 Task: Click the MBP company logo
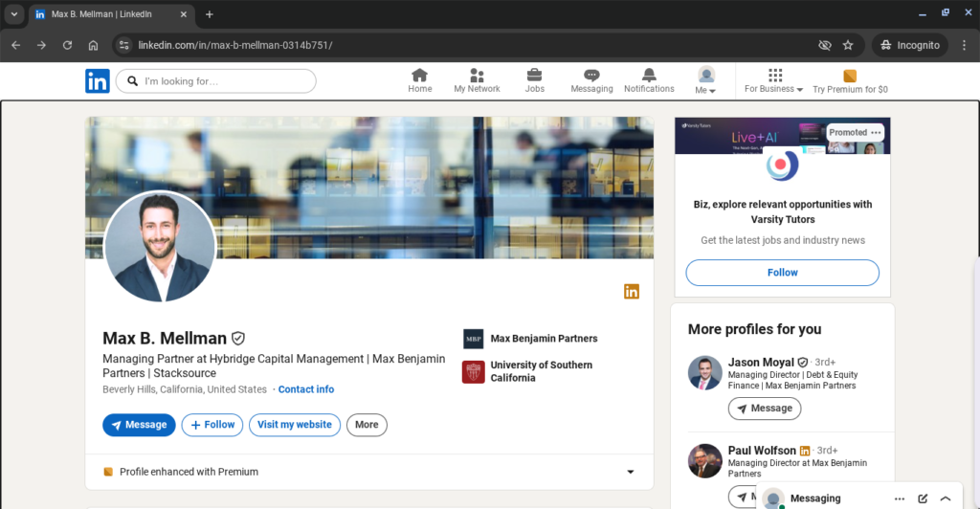coord(473,339)
